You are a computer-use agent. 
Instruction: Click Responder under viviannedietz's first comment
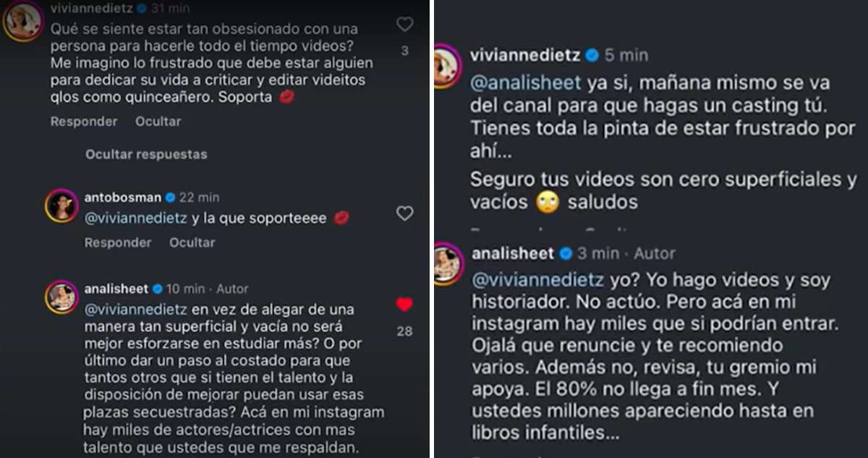[83, 122]
